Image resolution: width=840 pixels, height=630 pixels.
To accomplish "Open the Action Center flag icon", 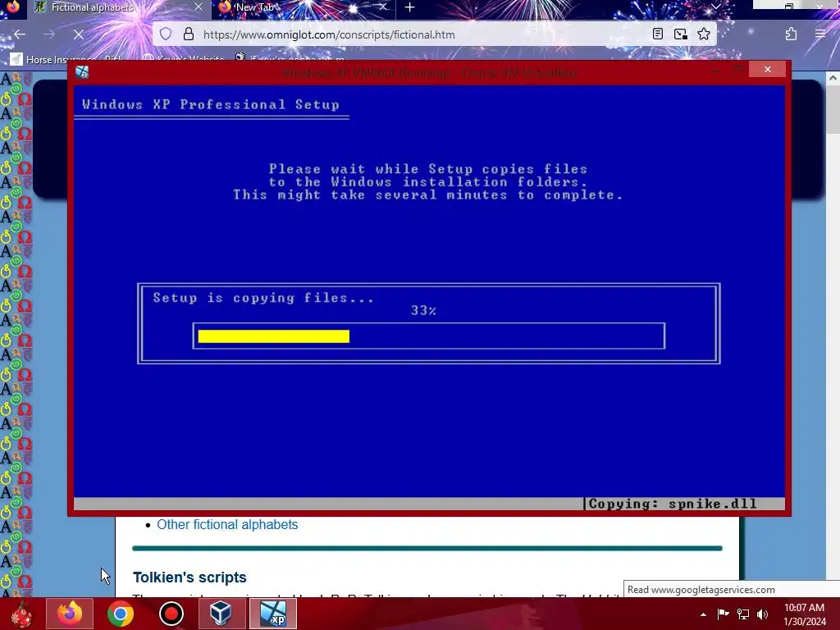I will 723,614.
